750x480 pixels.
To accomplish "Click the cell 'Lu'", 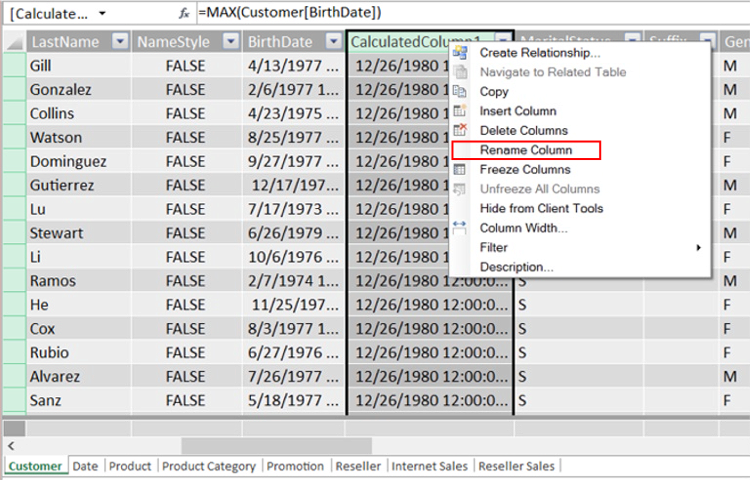I will (78, 209).
